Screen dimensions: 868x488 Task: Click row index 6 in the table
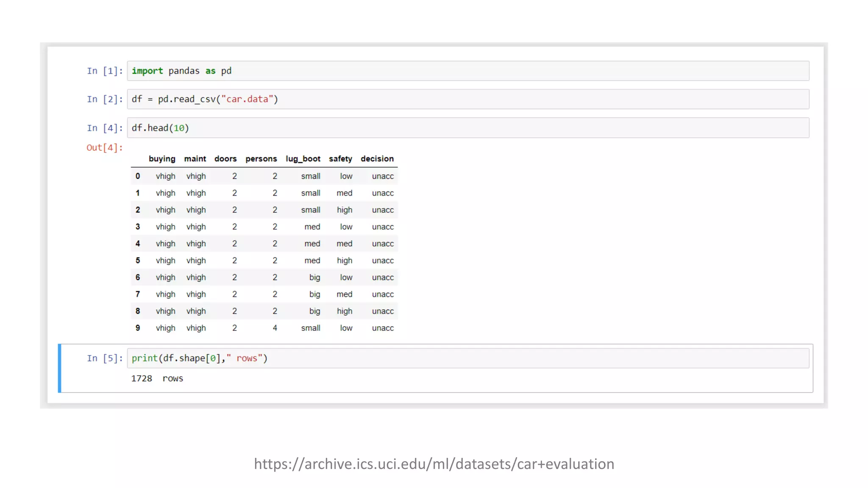(x=138, y=277)
